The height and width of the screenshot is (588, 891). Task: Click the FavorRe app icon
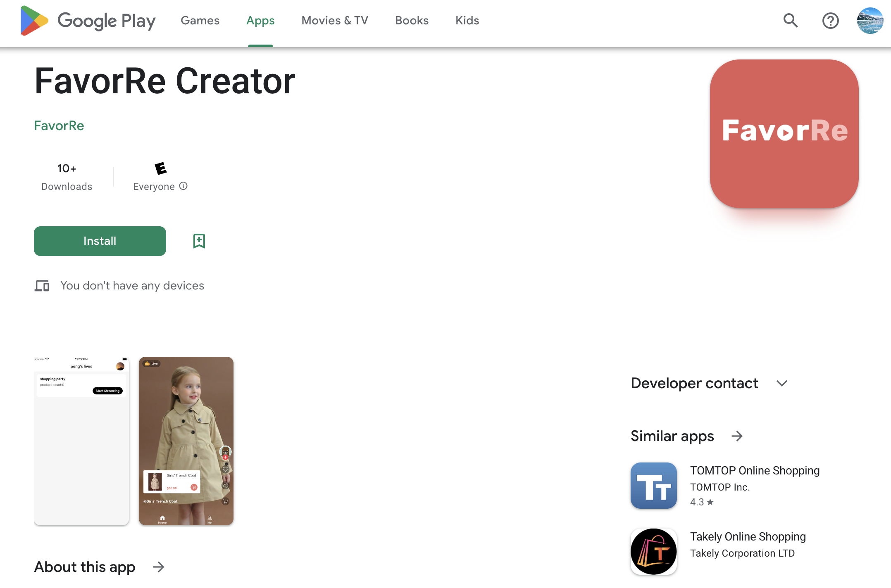[x=784, y=134]
